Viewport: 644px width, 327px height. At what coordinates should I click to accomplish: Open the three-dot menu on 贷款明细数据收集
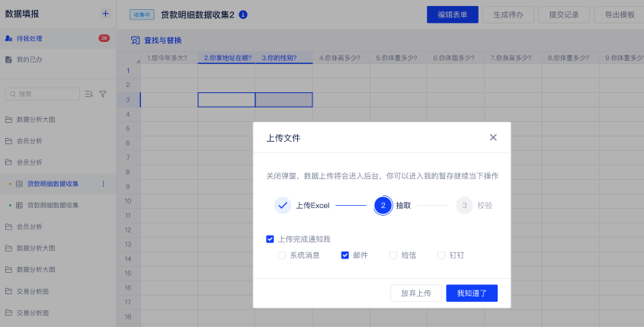[x=104, y=184]
